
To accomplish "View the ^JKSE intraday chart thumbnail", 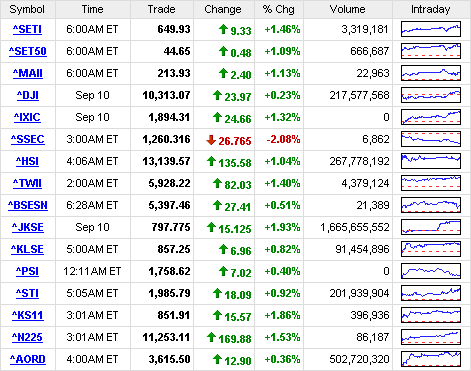I will (x=431, y=227).
